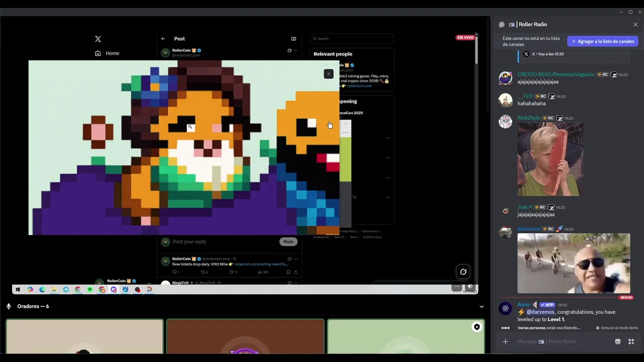Click the plus attach button in the message box
This screenshot has width=644, height=362.
tap(506, 341)
